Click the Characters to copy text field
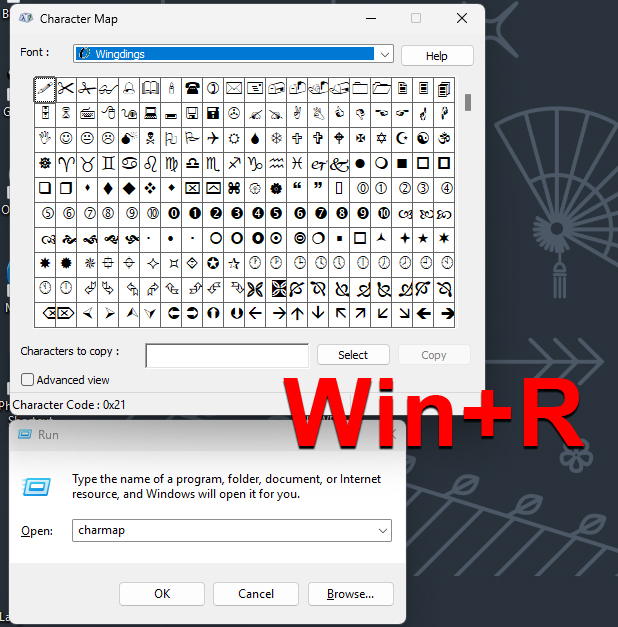 (227, 355)
